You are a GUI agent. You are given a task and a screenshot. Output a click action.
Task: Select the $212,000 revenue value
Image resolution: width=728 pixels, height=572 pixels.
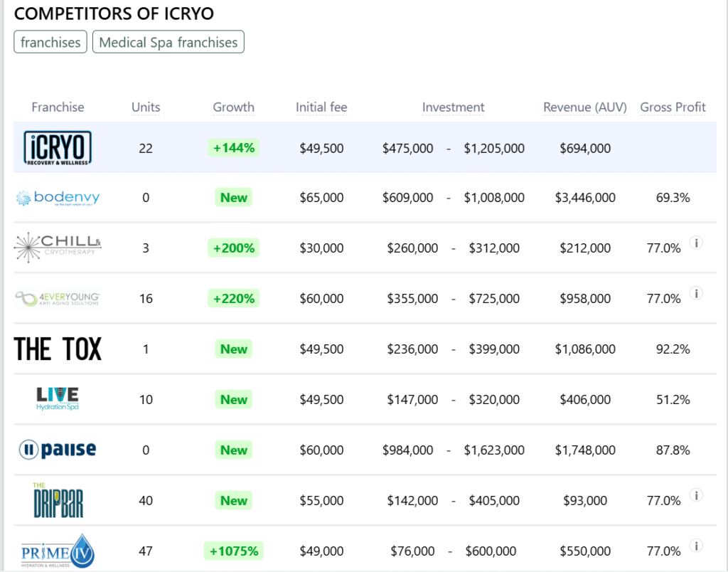(x=585, y=248)
